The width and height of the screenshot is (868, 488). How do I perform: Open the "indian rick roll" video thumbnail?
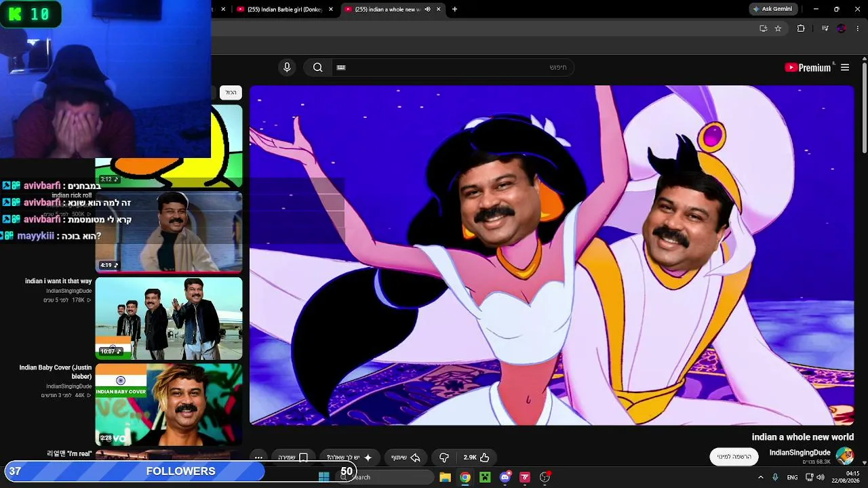[x=168, y=232]
